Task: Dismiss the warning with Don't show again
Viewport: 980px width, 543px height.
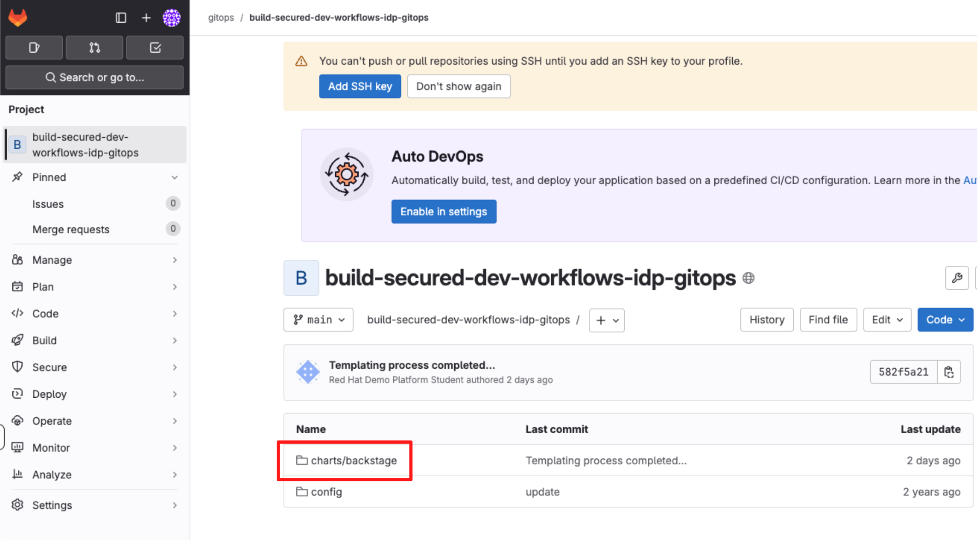Action: click(458, 87)
